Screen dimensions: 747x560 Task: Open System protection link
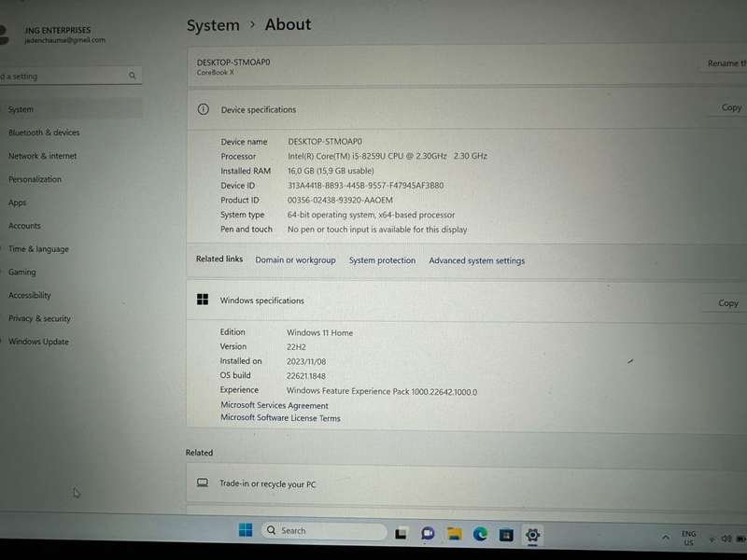[382, 260]
